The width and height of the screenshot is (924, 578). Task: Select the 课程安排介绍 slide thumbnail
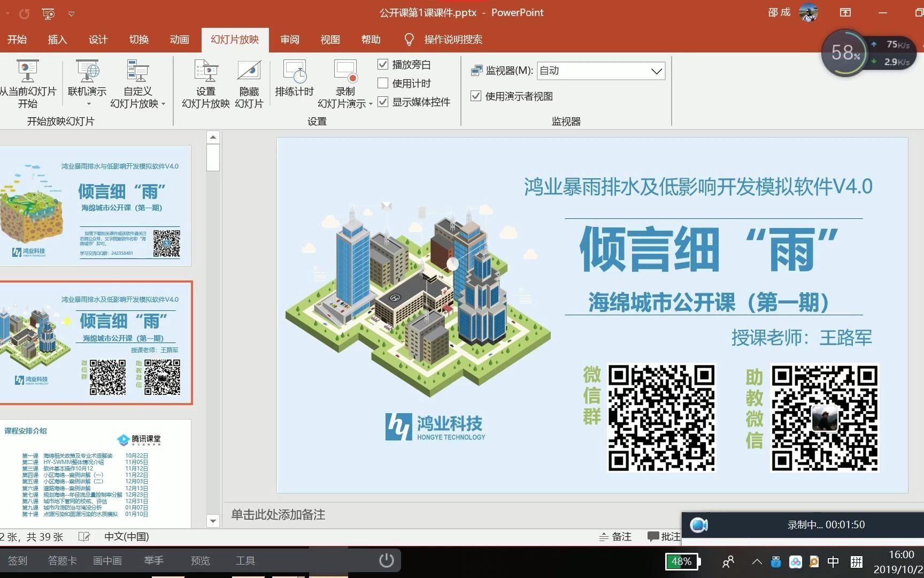[95, 473]
